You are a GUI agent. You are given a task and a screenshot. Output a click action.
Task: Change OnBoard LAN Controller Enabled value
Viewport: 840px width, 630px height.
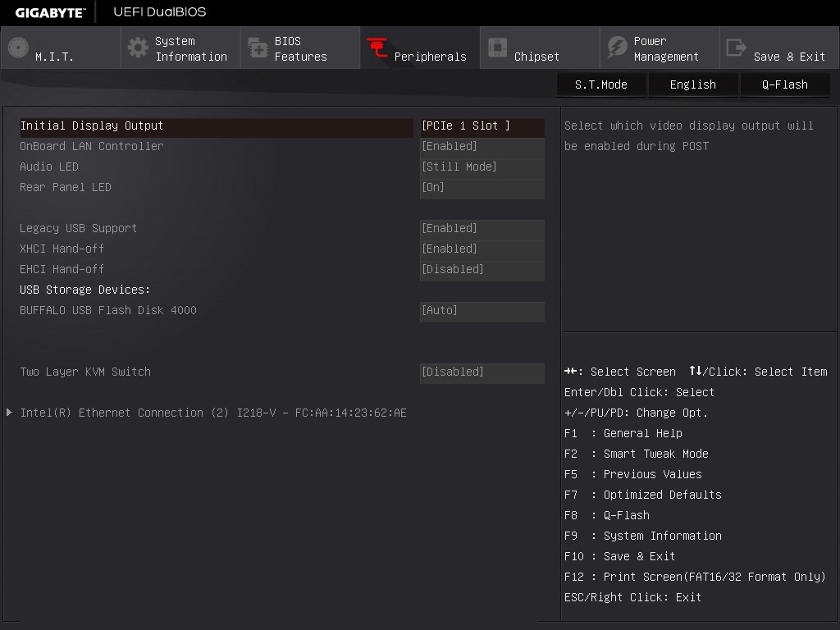click(x=482, y=147)
